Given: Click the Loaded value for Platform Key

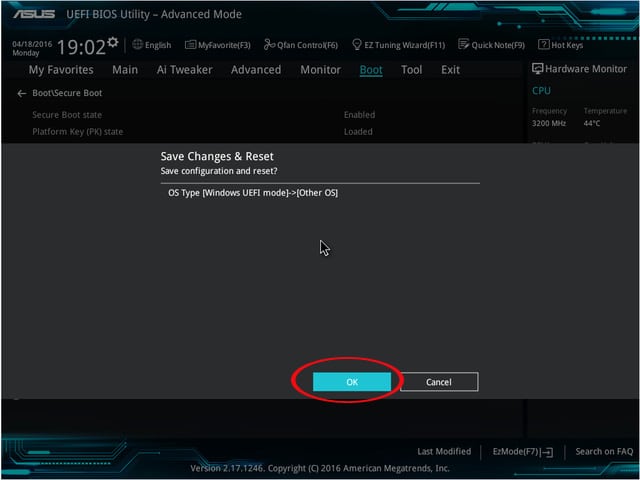Looking at the screenshot, I should click(358, 132).
